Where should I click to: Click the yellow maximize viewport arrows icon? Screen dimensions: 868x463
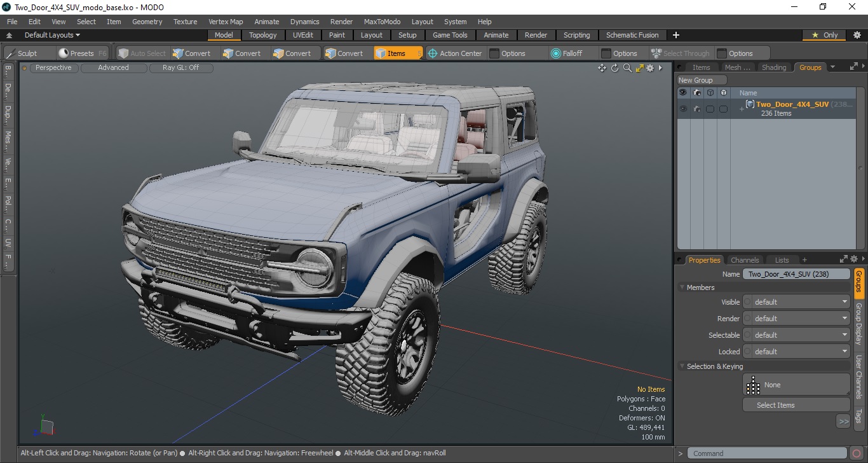(x=639, y=68)
